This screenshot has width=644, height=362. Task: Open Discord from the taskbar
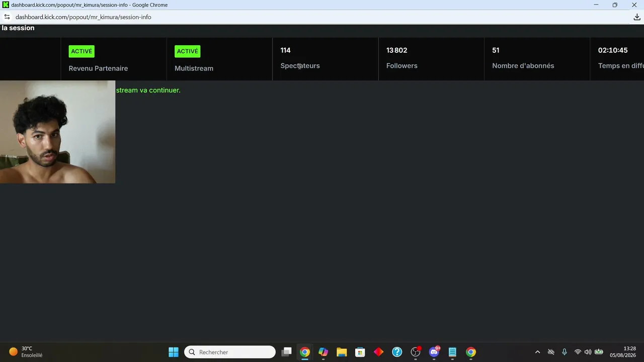pyautogui.click(x=434, y=352)
